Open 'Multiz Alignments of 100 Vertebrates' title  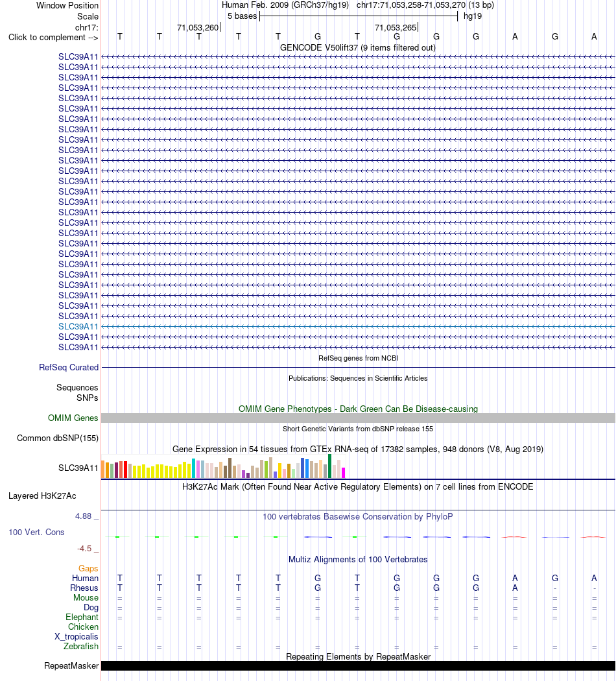[358, 560]
